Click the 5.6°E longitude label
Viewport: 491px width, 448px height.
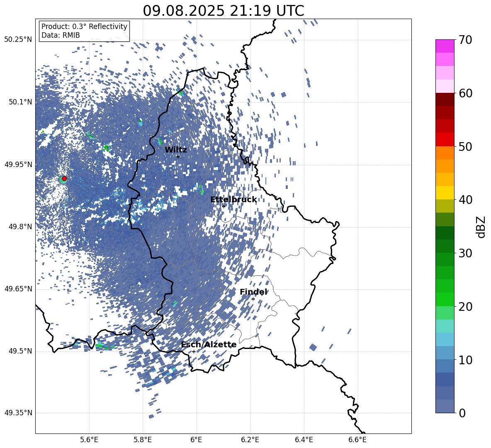[89, 440]
